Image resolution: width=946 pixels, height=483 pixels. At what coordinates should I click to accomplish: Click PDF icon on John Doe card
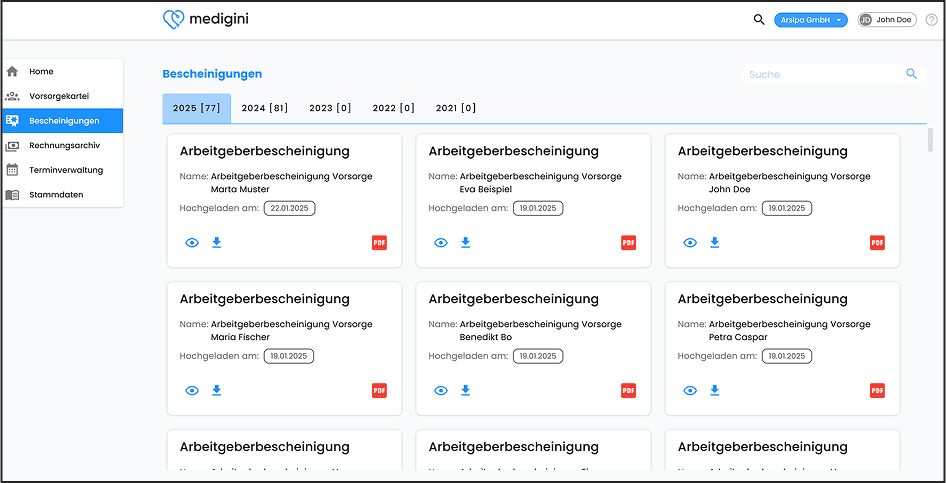click(877, 243)
